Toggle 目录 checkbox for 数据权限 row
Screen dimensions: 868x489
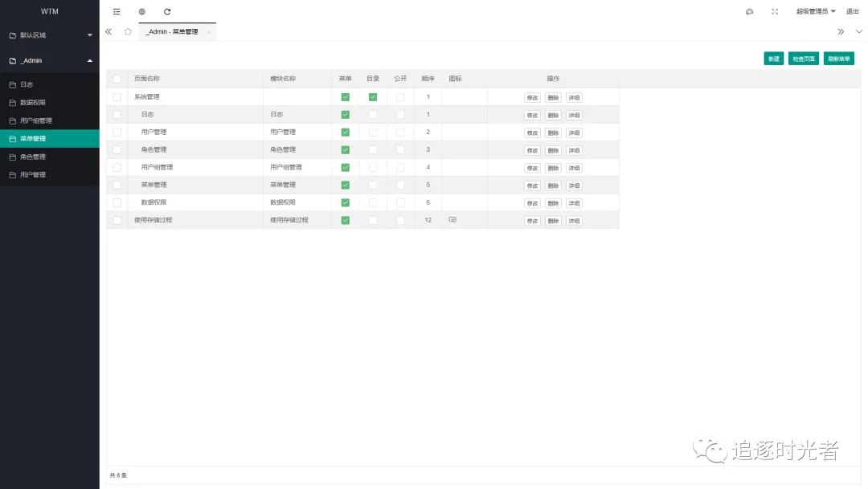click(373, 202)
